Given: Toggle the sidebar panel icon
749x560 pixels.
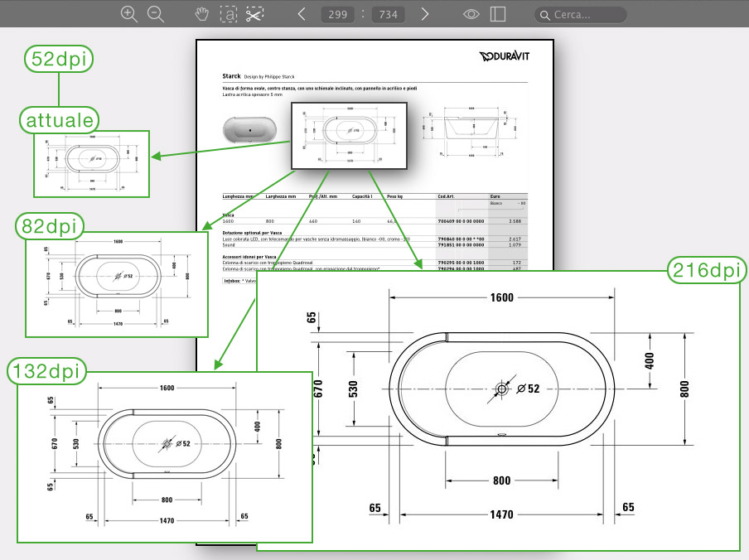Looking at the screenshot, I should tap(498, 14).
